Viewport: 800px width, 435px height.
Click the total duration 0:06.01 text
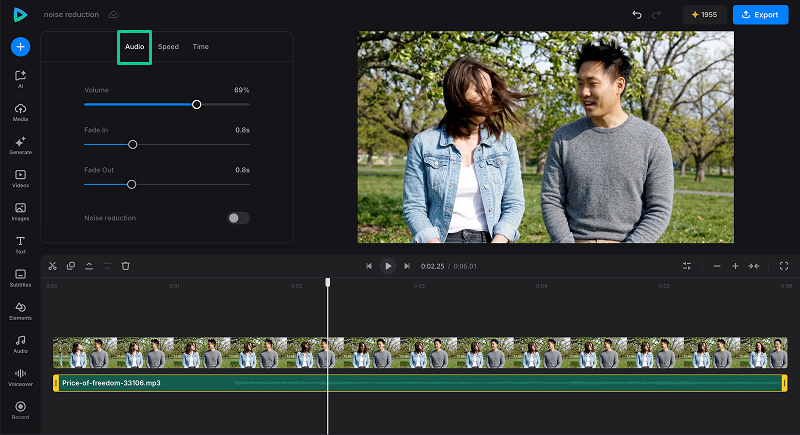click(x=465, y=266)
